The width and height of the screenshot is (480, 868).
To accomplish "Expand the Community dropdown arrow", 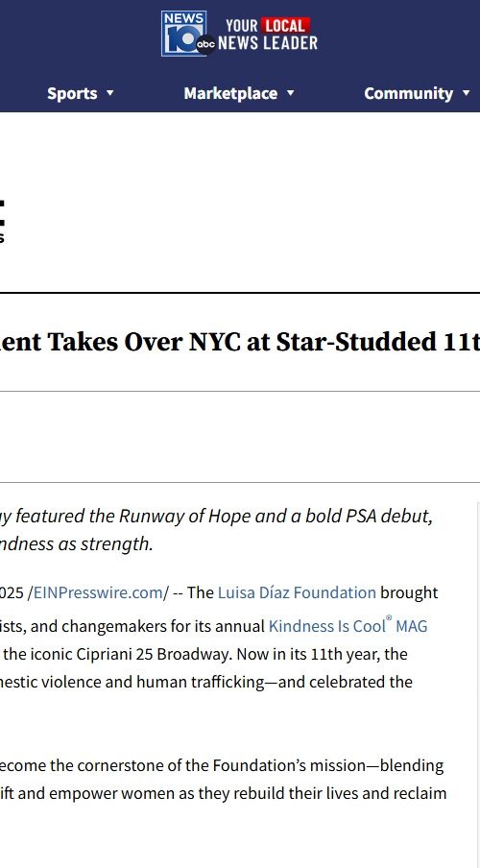I will click(x=466, y=93).
